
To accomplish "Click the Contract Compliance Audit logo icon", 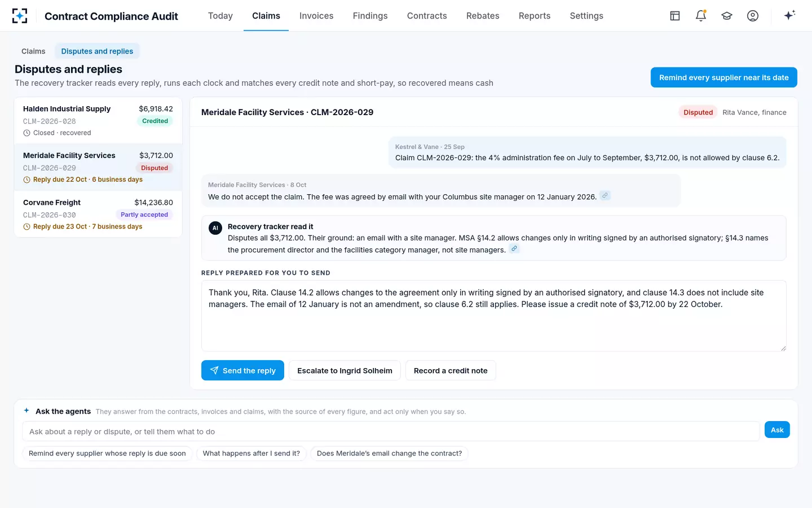I will point(20,16).
